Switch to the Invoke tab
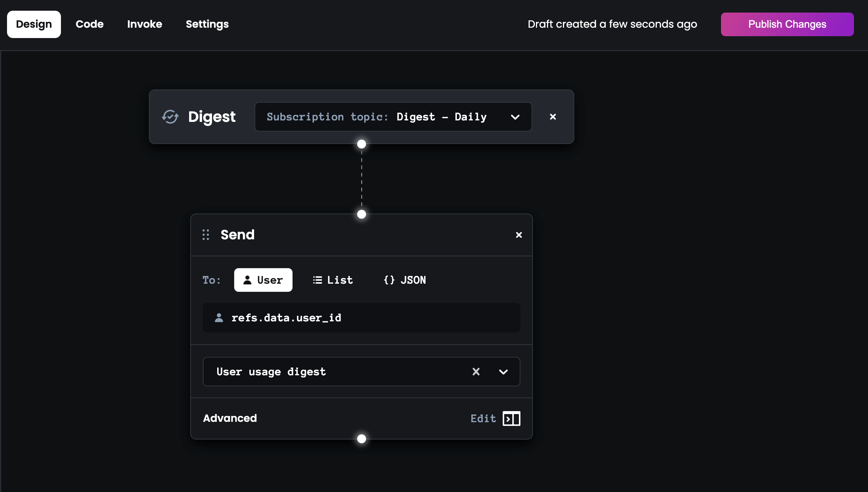The image size is (868, 492). (x=145, y=24)
